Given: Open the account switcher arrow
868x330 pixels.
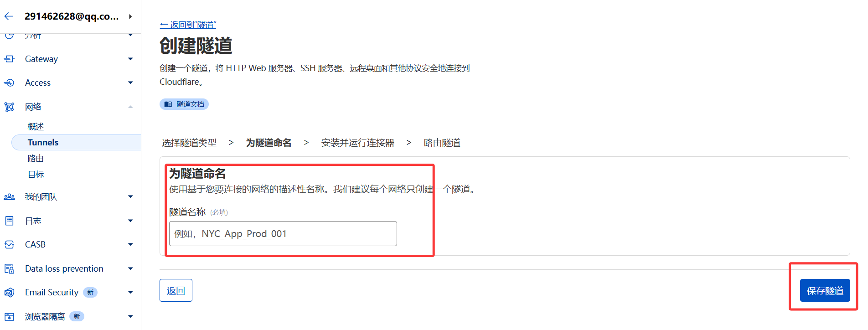Looking at the screenshot, I should (x=130, y=16).
